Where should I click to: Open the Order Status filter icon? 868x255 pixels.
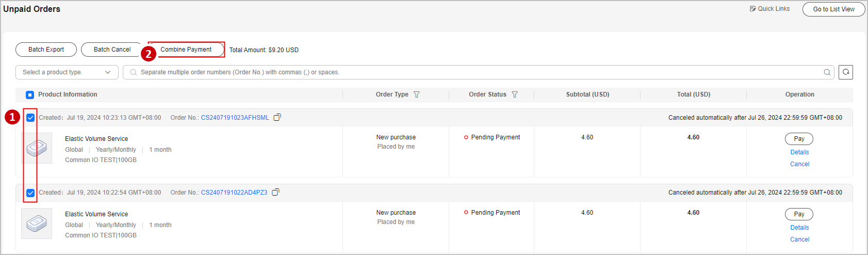tap(515, 94)
